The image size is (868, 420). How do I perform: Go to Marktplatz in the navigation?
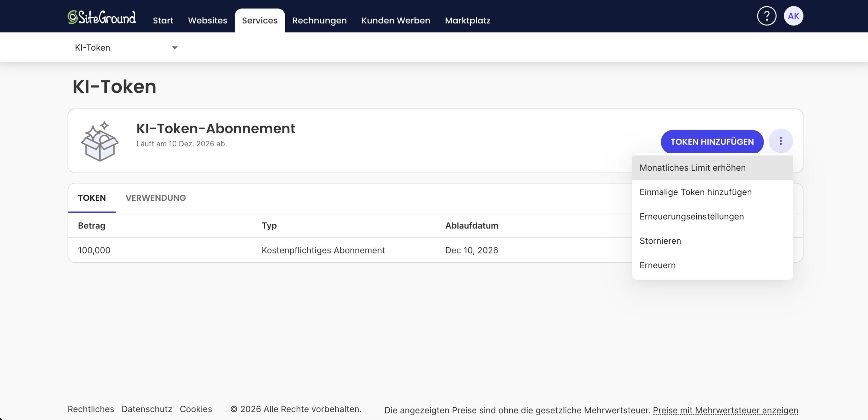pyautogui.click(x=468, y=20)
